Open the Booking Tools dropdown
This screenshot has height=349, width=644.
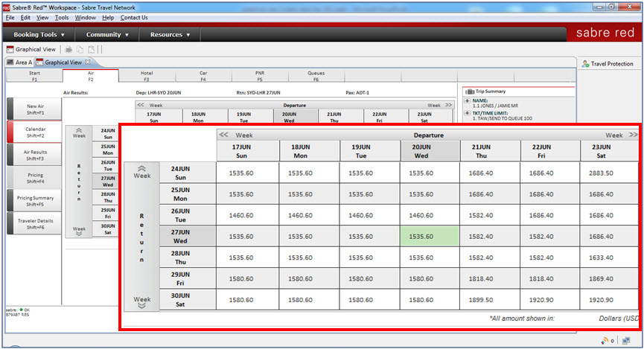(x=39, y=34)
